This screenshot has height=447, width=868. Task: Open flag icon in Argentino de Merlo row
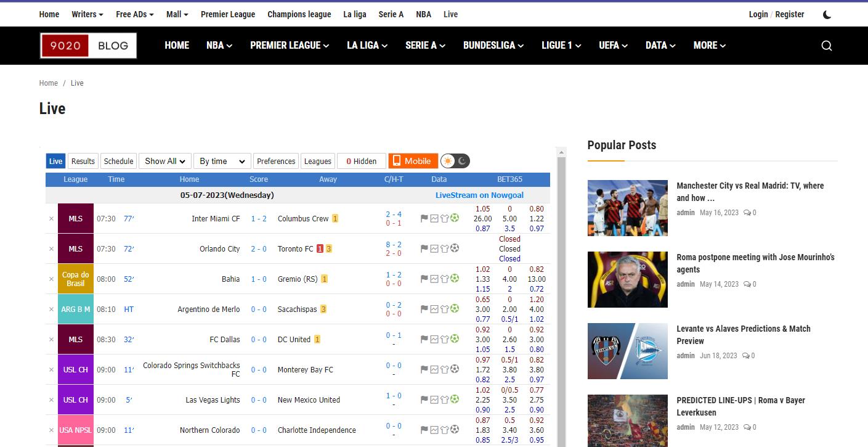pyautogui.click(x=424, y=309)
